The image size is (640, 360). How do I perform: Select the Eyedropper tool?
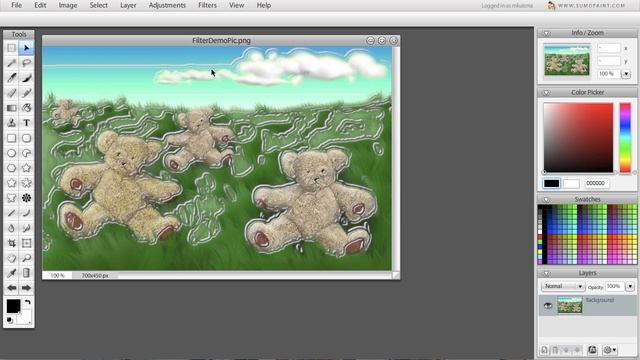click(x=11, y=273)
